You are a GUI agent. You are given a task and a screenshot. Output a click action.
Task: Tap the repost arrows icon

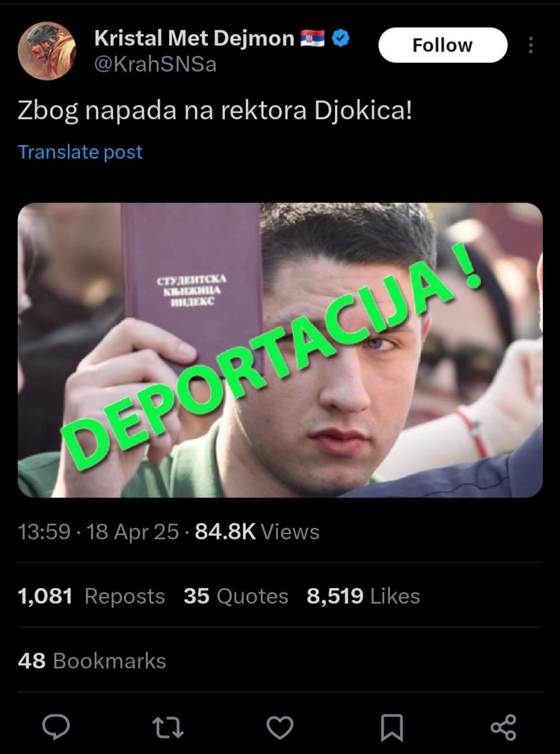pyautogui.click(x=168, y=728)
